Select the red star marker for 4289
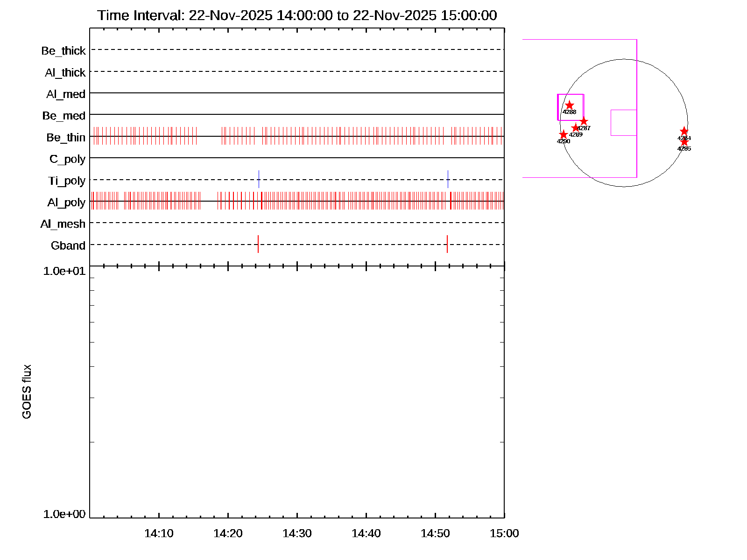Screen dimensions: 747x560 pos(576,128)
